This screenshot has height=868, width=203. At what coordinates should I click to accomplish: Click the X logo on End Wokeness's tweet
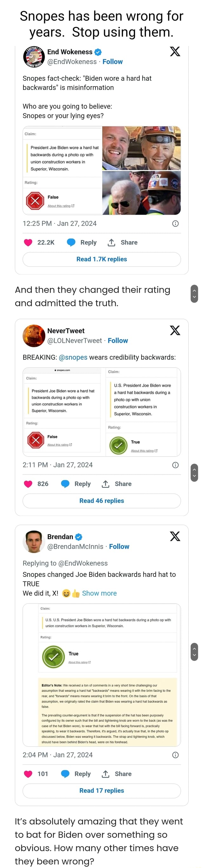(176, 52)
